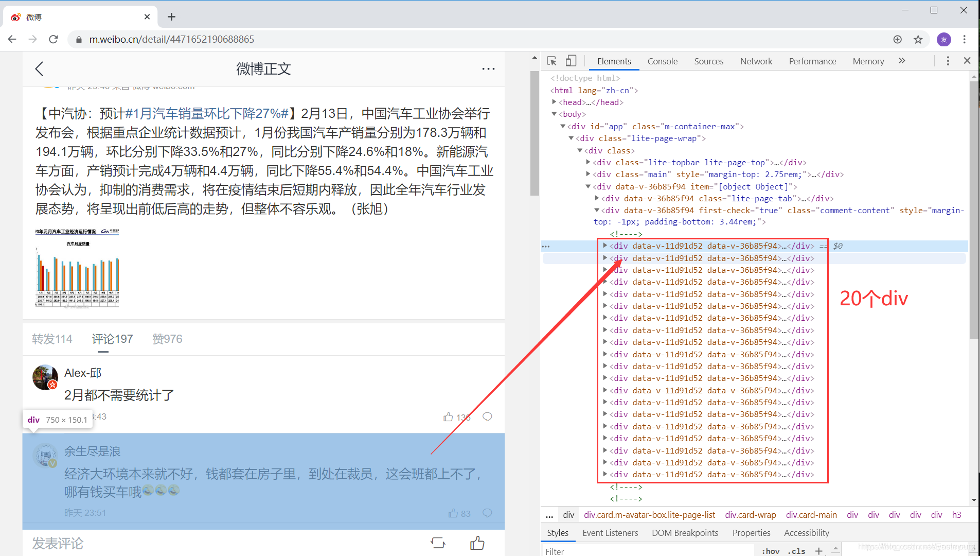The height and width of the screenshot is (556, 980).
Task: Expand the div class="main" node
Action: click(588, 174)
